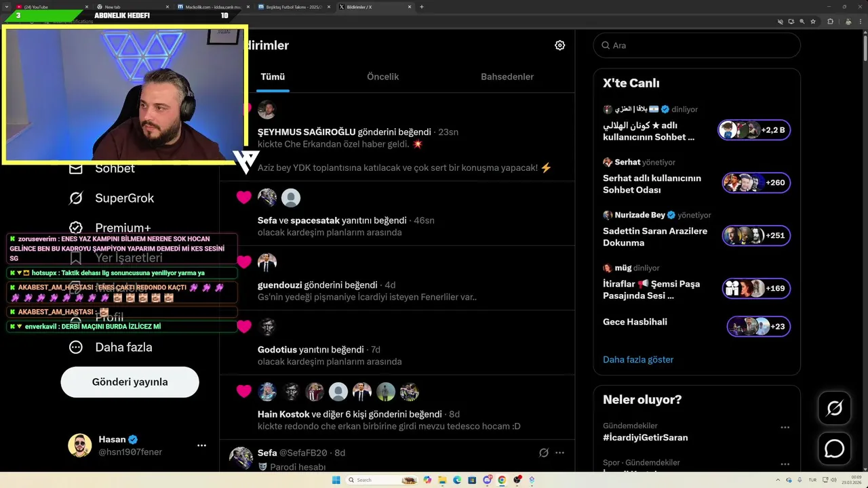Image resolution: width=868 pixels, height=488 pixels.
Task: Open more options on Sefa's post
Action: point(559,453)
